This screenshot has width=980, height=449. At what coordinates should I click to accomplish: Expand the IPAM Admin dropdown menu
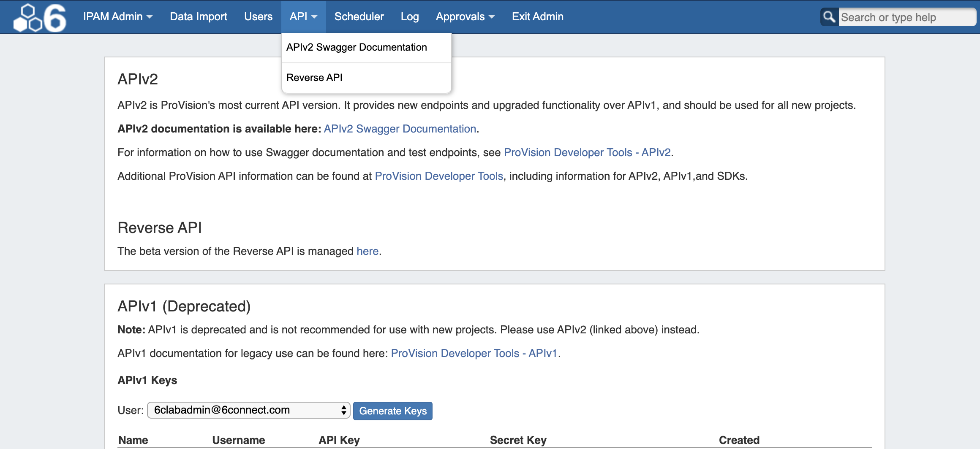click(117, 16)
